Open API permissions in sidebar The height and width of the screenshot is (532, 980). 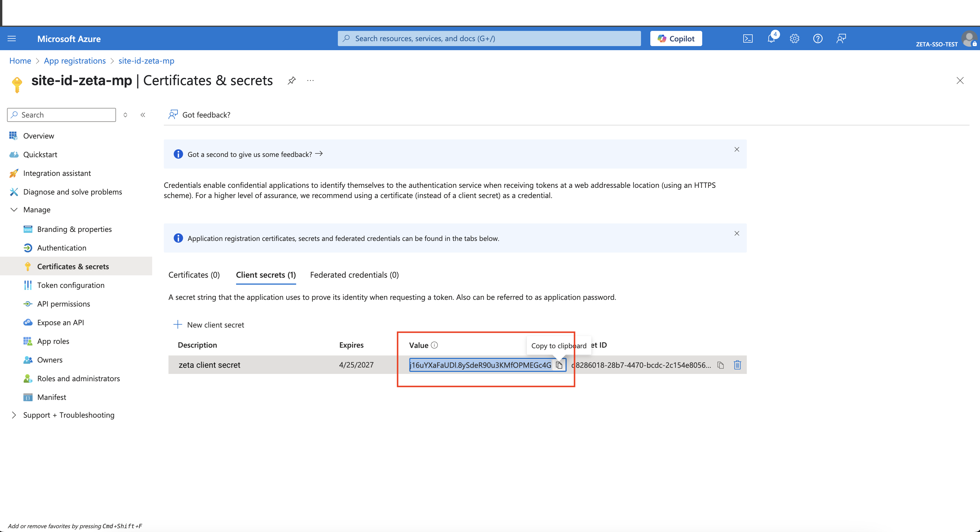pos(64,304)
